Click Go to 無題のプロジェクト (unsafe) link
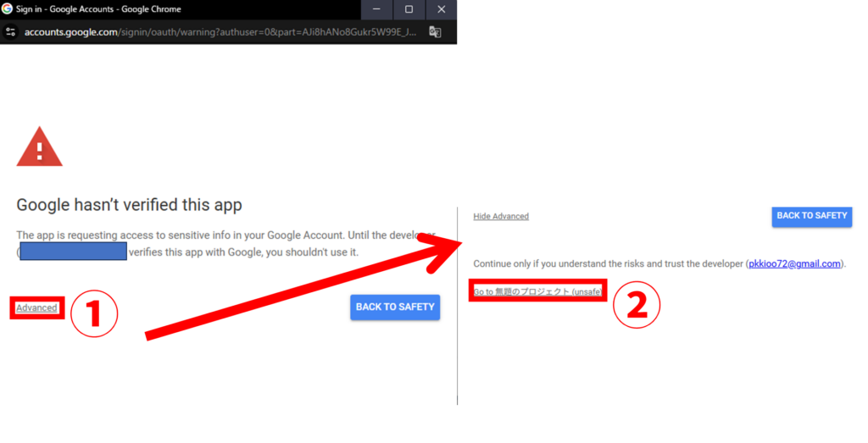This screenshot has width=868, height=443. [x=537, y=291]
